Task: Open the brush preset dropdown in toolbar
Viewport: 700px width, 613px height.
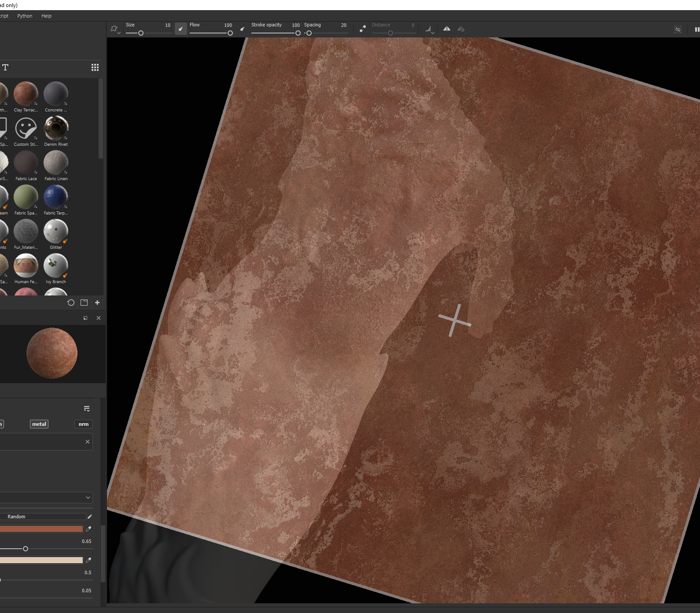Action: click(115, 30)
